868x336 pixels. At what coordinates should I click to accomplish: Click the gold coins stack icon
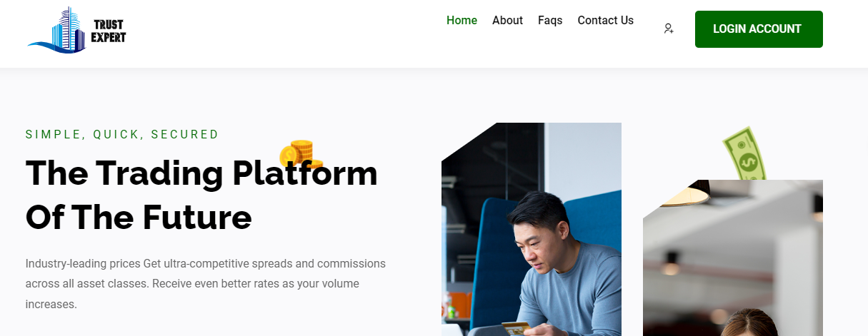301,154
